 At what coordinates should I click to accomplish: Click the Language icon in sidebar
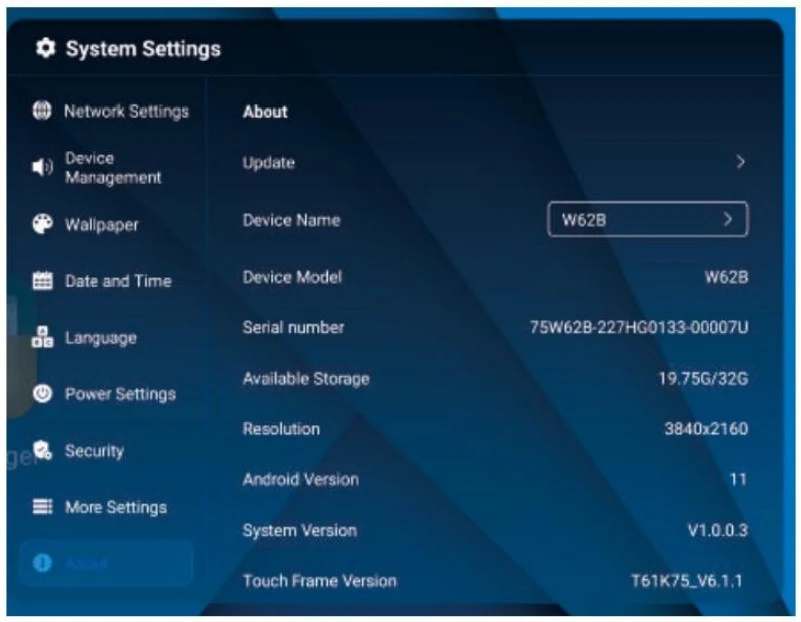(42, 338)
